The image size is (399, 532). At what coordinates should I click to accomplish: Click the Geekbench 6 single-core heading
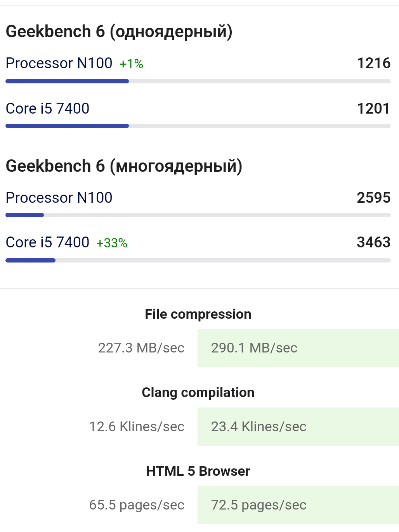[119, 32]
